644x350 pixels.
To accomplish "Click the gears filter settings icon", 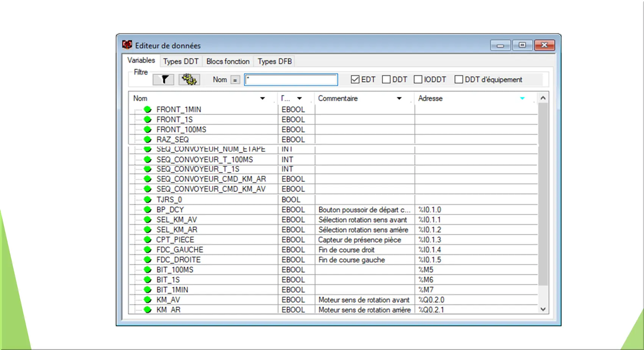I will click(189, 80).
